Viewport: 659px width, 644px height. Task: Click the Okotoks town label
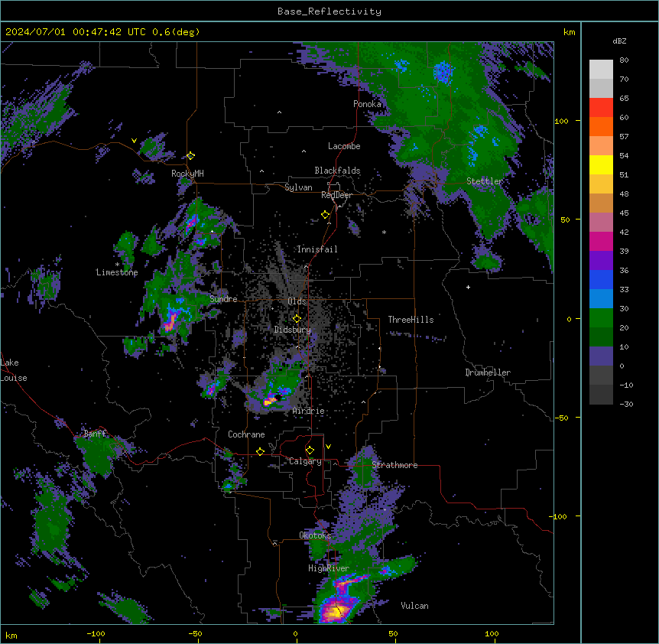315,535
